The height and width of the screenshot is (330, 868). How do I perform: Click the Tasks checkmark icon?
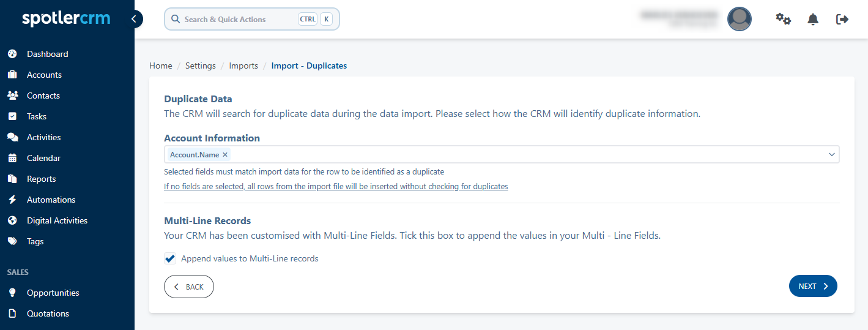click(x=12, y=116)
